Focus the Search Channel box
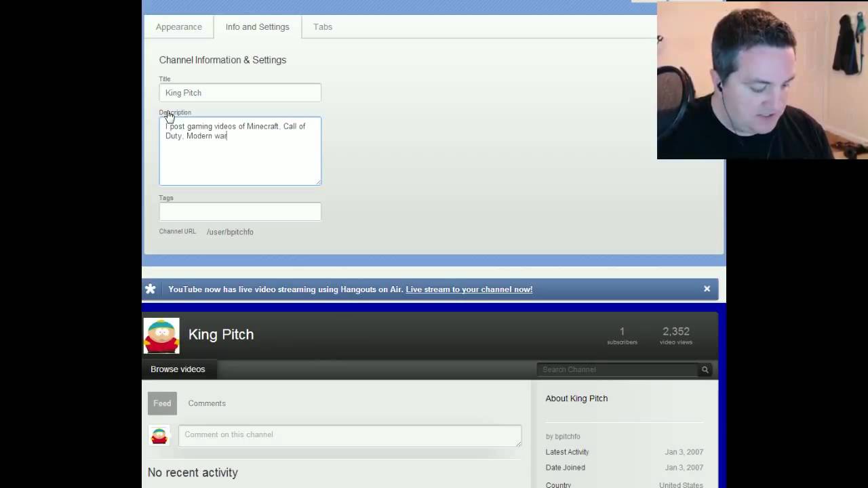The image size is (868, 488). tap(617, 369)
